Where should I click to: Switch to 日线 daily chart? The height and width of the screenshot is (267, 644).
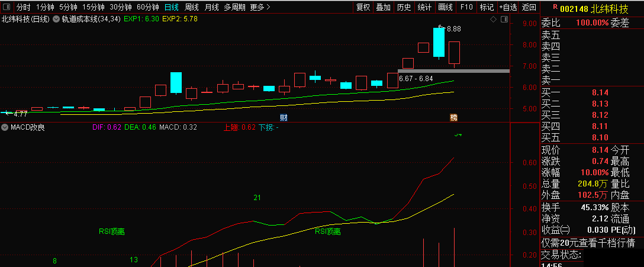coord(171,7)
